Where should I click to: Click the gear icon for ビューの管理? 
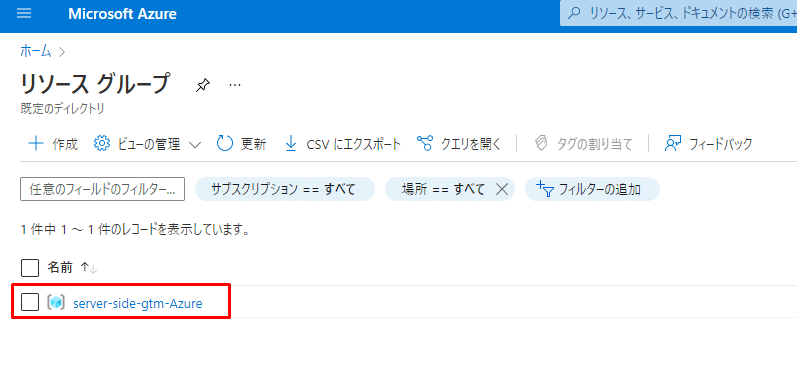tap(102, 144)
